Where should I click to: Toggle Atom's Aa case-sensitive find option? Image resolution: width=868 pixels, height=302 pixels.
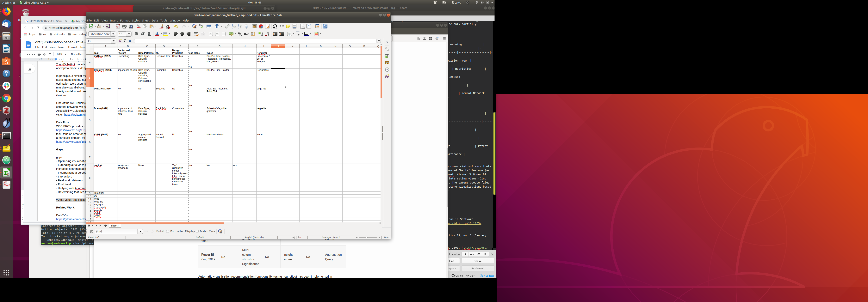pyautogui.click(x=472, y=255)
